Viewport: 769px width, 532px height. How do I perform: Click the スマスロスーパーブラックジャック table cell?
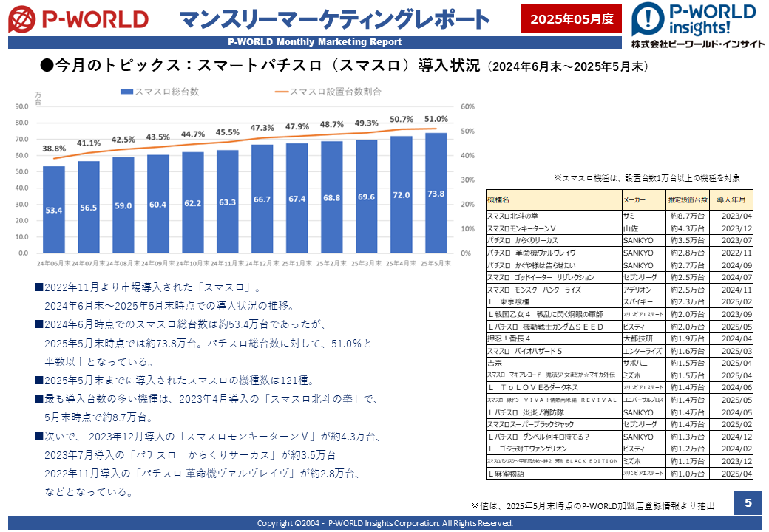(554, 425)
